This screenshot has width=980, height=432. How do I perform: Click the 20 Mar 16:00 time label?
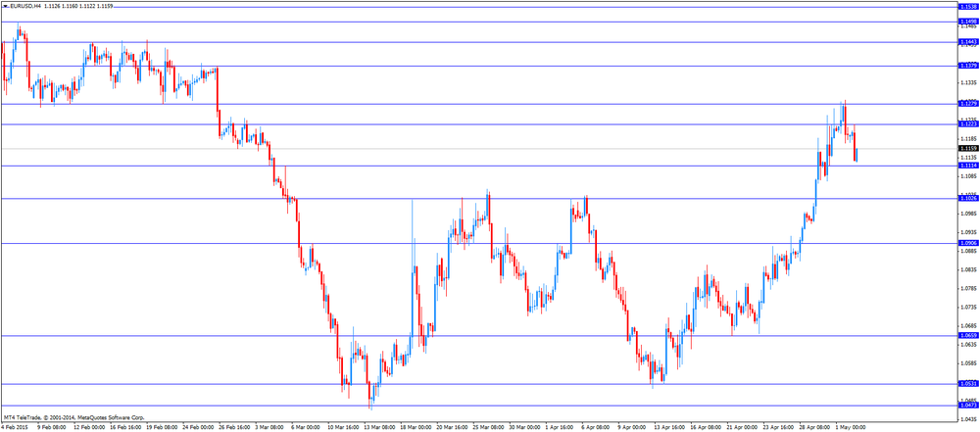[453, 428]
